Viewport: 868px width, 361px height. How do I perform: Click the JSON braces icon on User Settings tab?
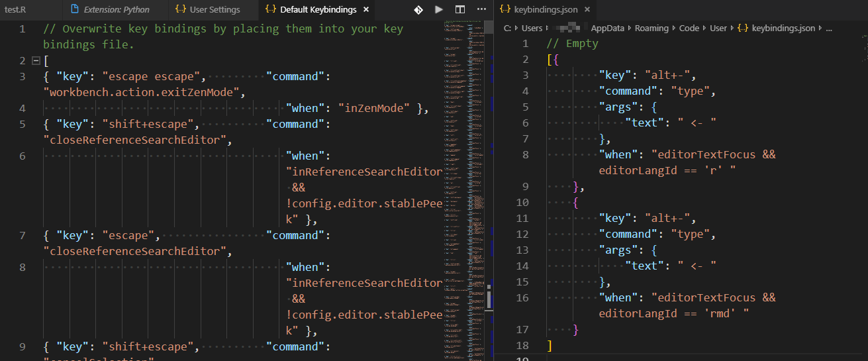(x=180, y=10)
